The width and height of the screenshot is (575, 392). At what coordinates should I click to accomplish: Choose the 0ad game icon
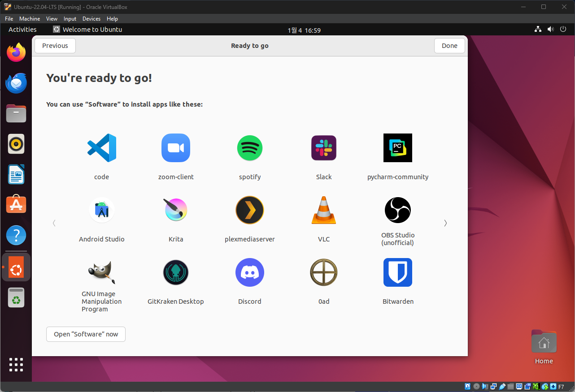pos(324,272)
